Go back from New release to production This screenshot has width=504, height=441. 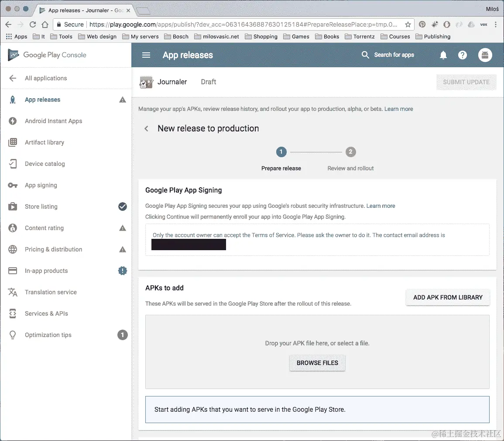tap(146, 129)
